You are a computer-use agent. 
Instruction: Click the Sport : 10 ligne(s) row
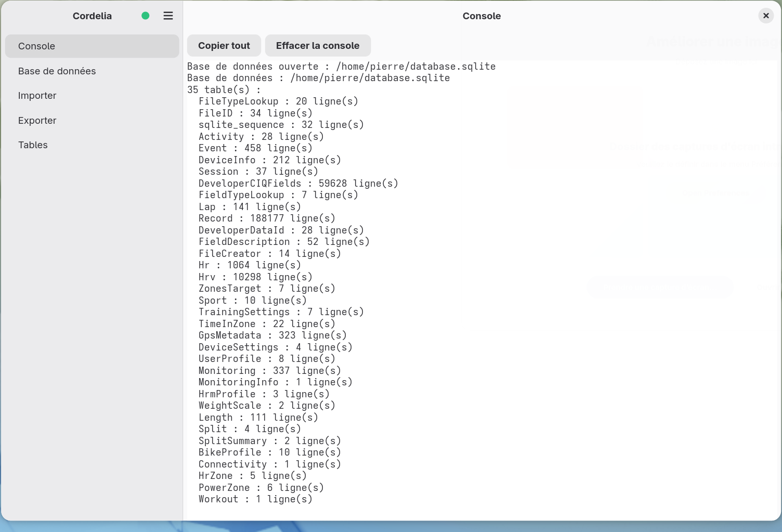click(x=253, y=301)
